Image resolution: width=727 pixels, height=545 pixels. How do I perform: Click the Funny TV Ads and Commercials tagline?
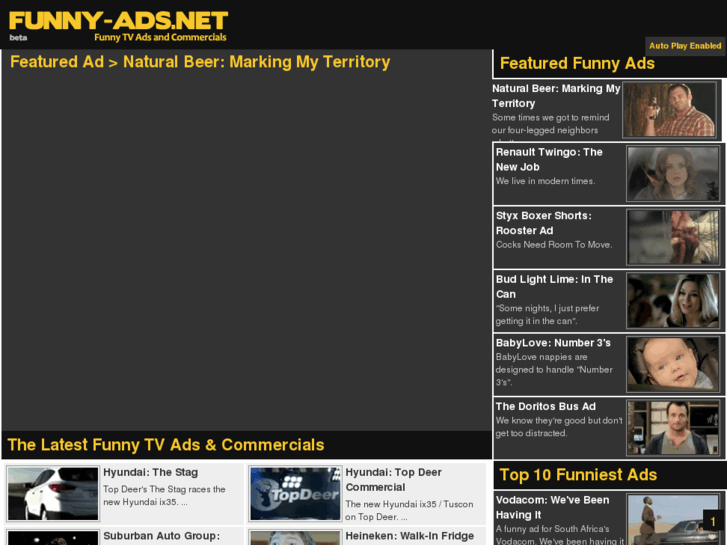point(160,37)
